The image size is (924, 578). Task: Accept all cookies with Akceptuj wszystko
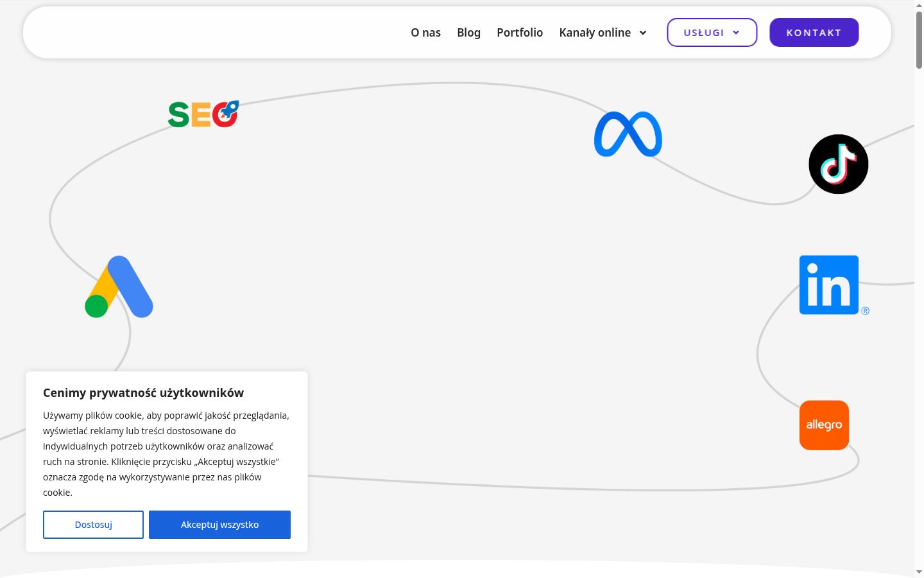coord(220,525)
